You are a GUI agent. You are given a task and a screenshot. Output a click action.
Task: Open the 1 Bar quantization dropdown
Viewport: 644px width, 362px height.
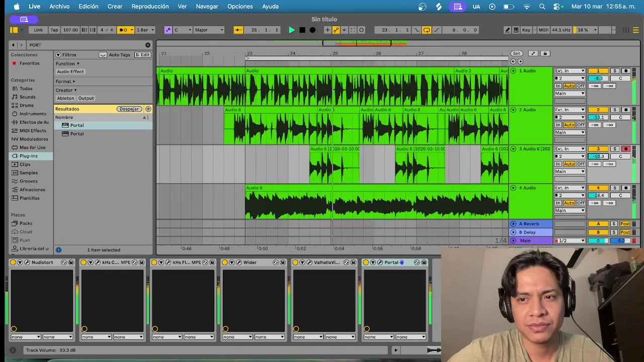click(145, 30)
